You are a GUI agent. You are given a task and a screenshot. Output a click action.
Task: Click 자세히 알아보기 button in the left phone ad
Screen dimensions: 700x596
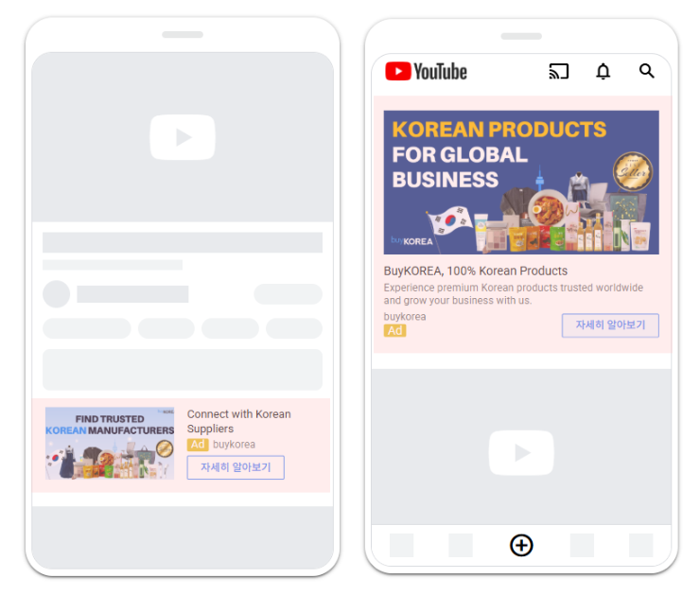[x=236, y=467]
